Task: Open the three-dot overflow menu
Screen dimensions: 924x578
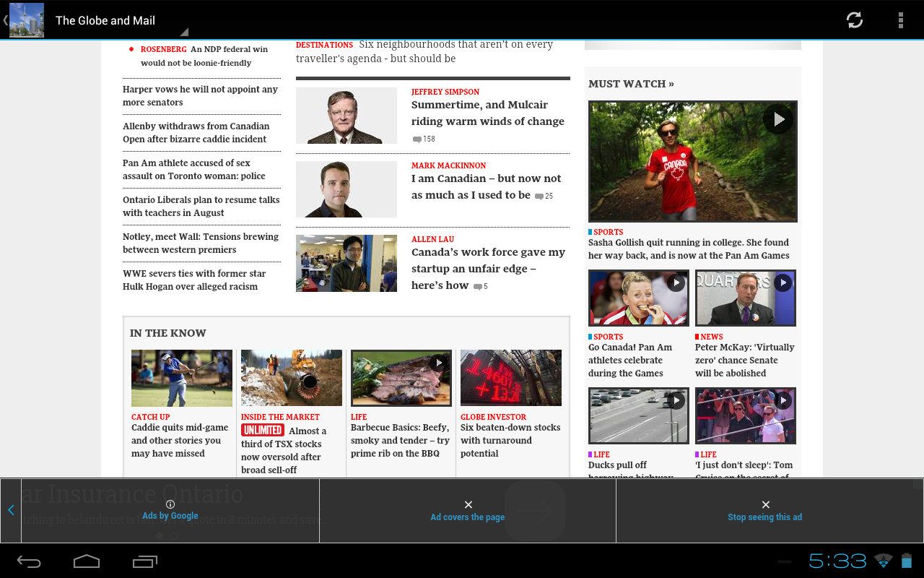Action: click(901, 20)
